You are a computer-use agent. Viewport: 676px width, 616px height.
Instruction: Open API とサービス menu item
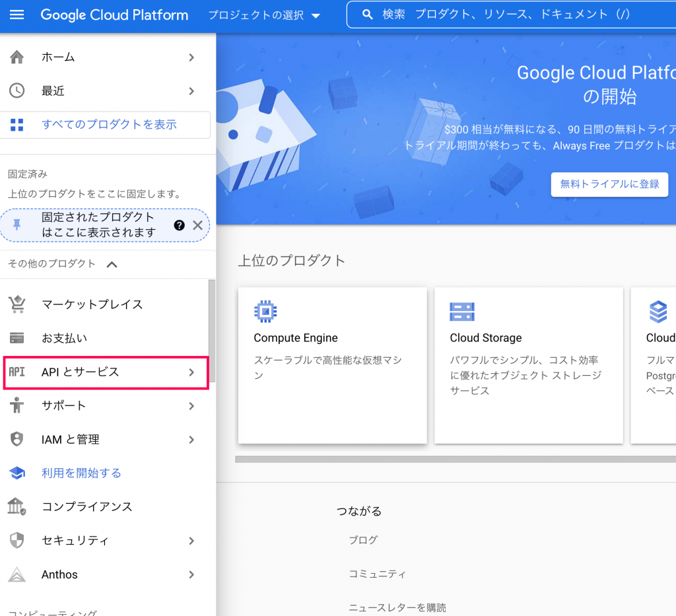[x=106, y=373]
